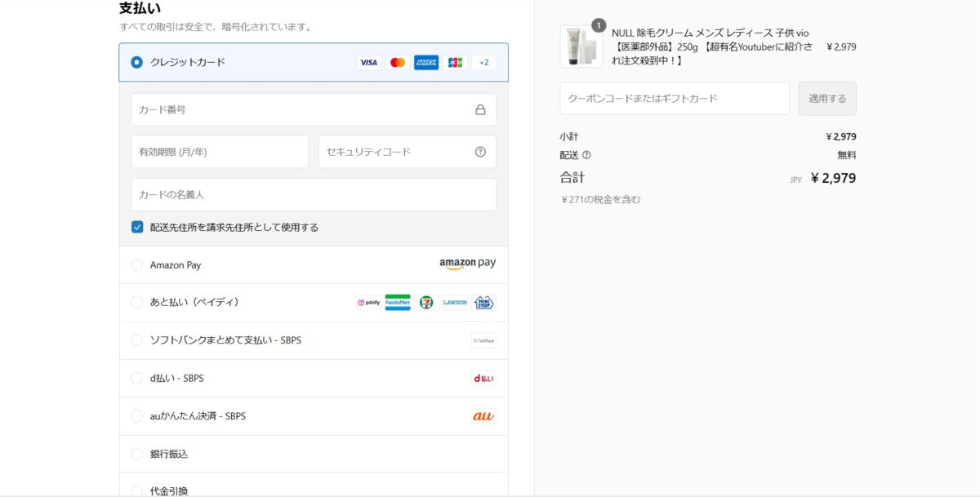Uncheck use shipping address as billing address
Viewport: 980px width, 497px height.
[x=137, y=227]
